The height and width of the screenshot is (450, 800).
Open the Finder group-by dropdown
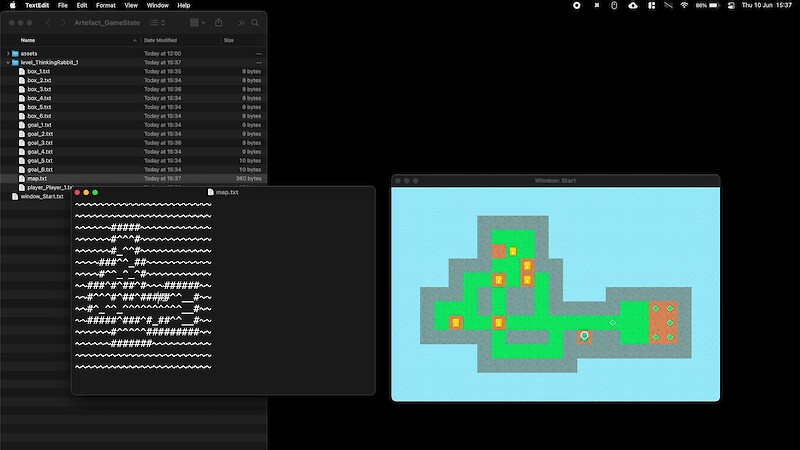(x=197, y=22)
